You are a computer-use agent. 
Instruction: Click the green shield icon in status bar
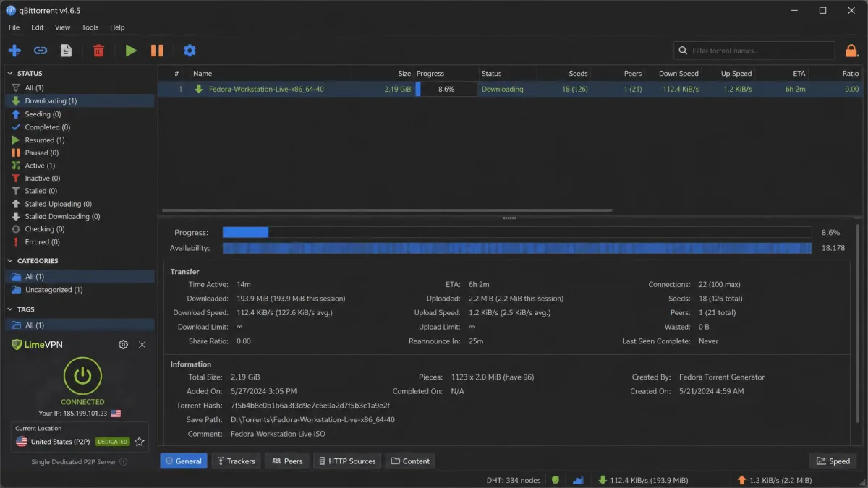pos(556,480)
